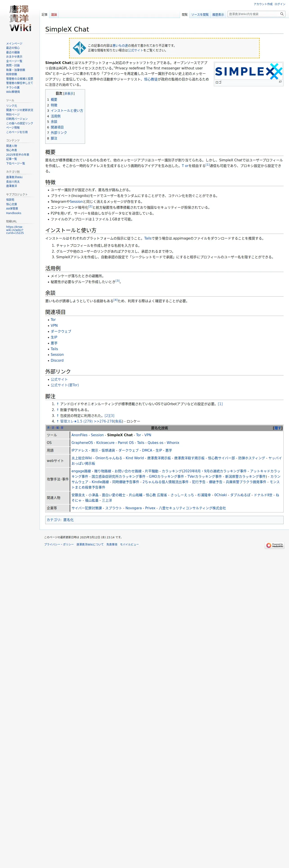Open the SimpleX logo image
The image size is (289, 868).
coord(249,71)
